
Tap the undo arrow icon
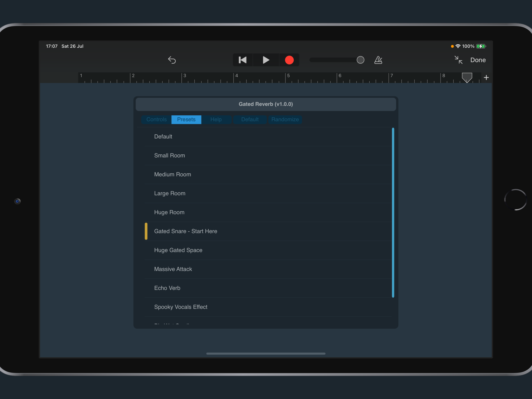tap(172, 60)
